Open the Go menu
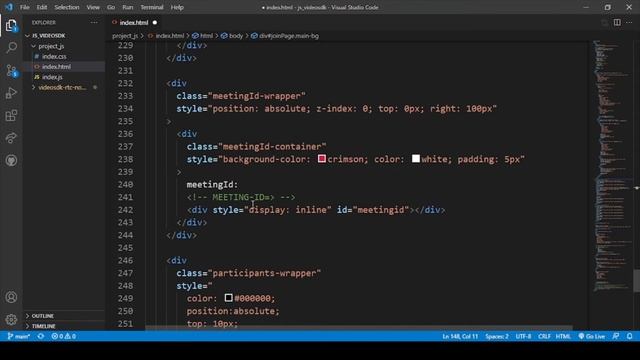Viewport: 640px width, 360px height. [111, 7]
